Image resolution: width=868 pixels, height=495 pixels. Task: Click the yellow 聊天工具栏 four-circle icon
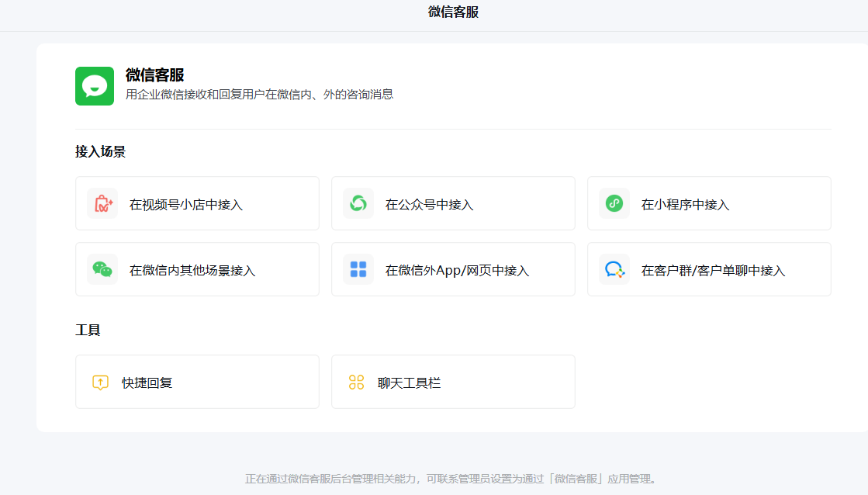click(356, 382)
